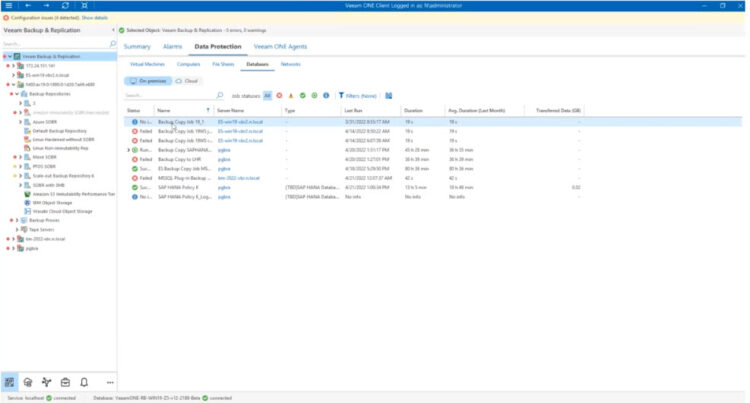
Task: Show more views with the ellipsis
Action: [110, 382]
